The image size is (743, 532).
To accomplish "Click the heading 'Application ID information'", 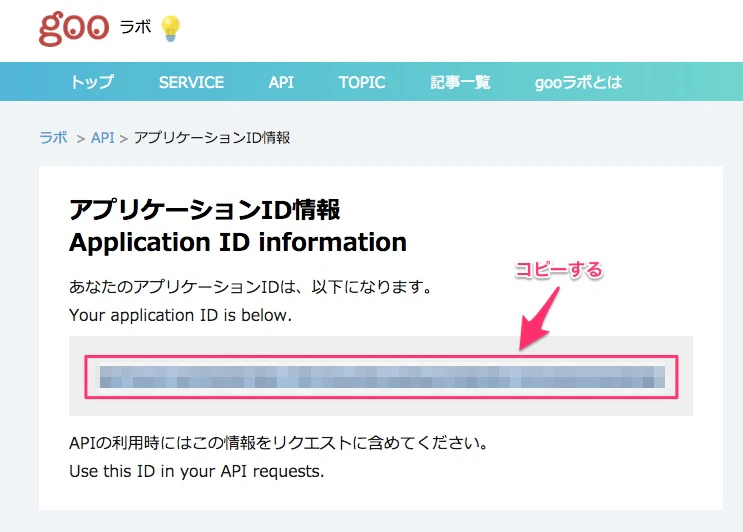I will tap(238, 242).
